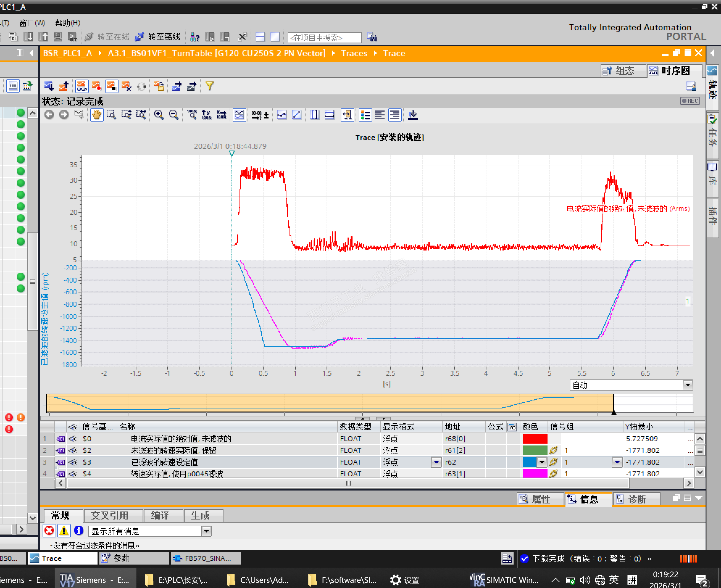Screen dimensions: 721x588
Task: Open the 自动 dropdown below the chart
Action: [687, 385]
